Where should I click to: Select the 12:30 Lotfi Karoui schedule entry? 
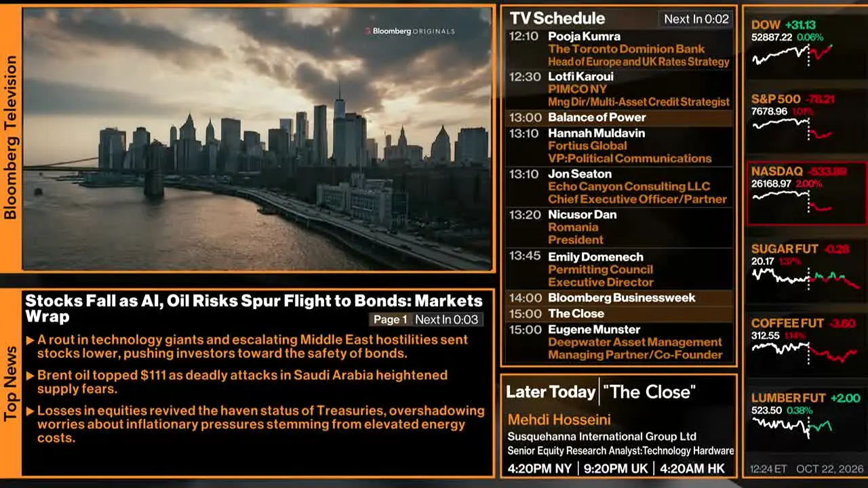tap(620, 89)
